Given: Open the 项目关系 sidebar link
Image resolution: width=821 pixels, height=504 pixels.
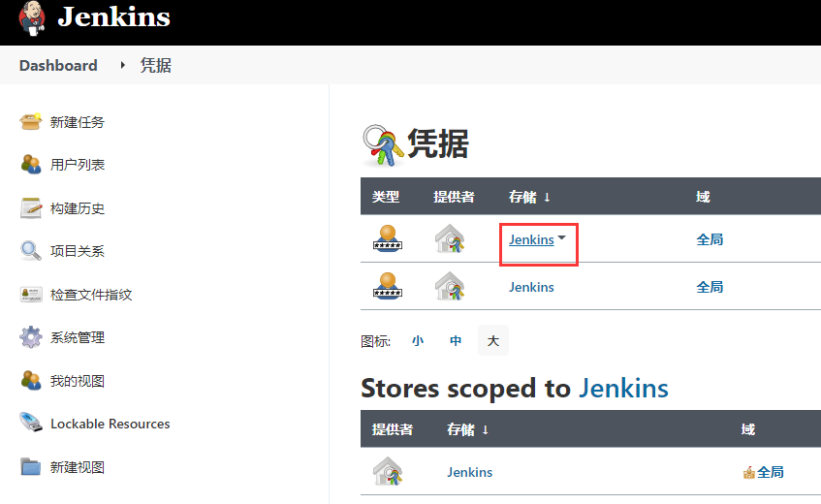Looking at the screenshot, I should point(78,251).
